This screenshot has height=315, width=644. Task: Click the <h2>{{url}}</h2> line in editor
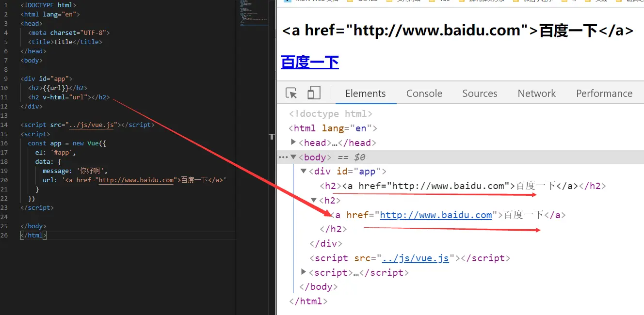pos(58,88)
